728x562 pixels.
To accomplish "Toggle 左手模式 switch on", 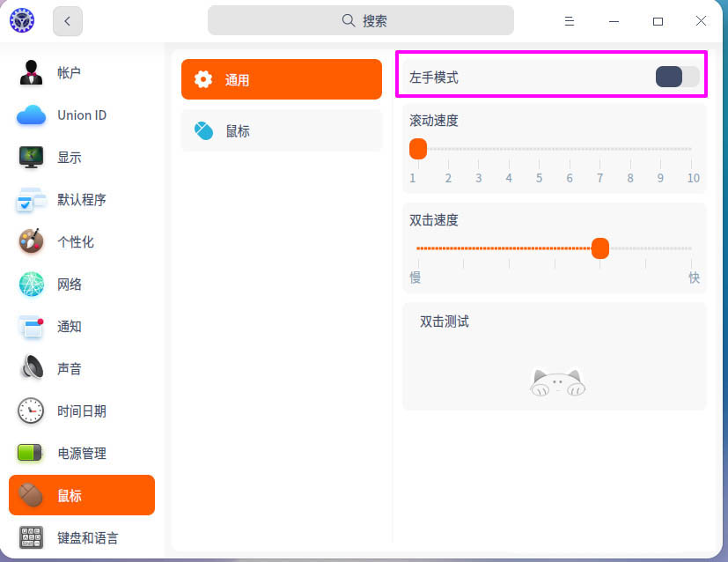I will (676, 77).
